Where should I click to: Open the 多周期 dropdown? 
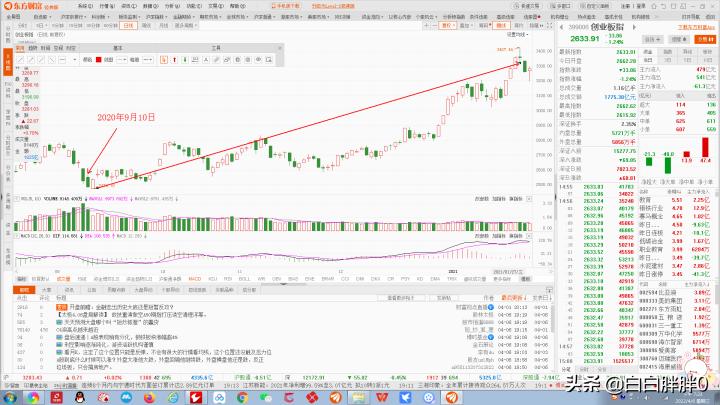(x=185, y=26)
